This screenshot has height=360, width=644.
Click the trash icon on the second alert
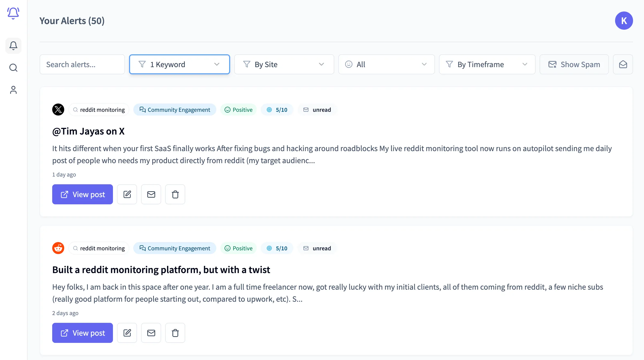175,333
